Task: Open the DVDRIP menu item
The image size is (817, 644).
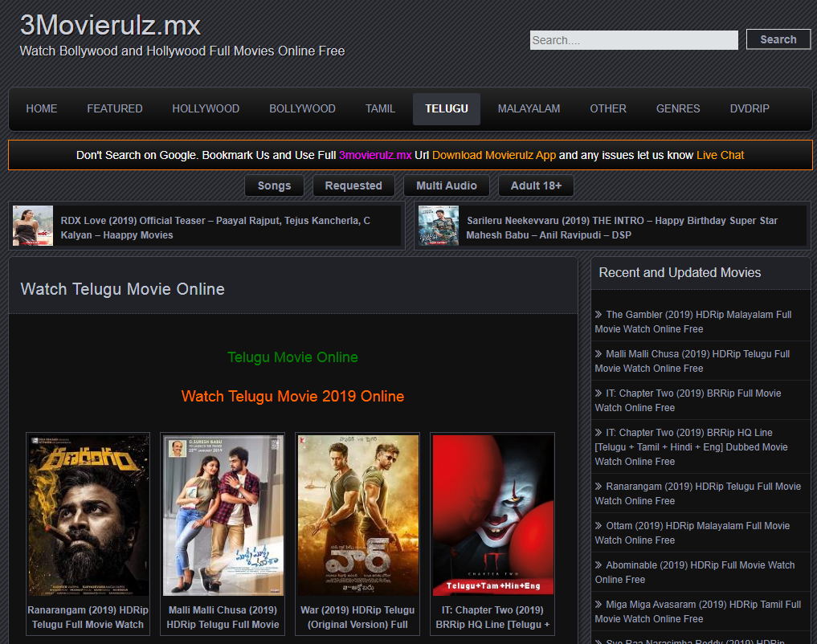Action: [750, 109]
